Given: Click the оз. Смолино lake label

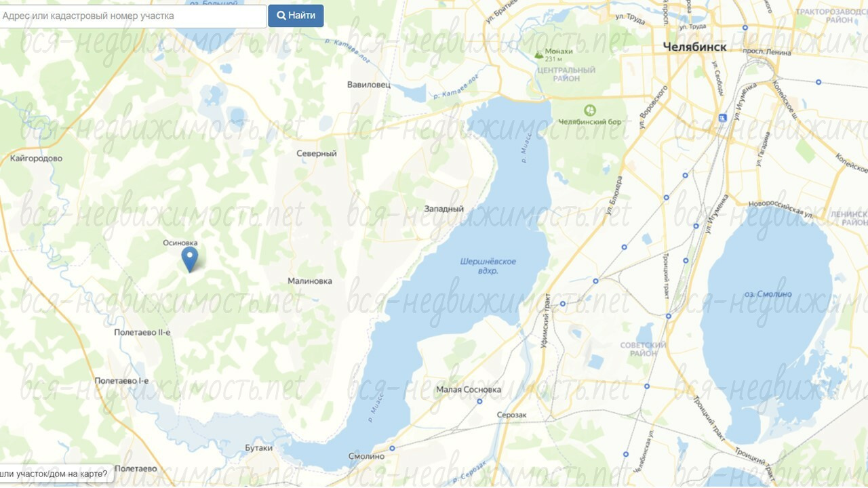Looking at the screenshot, I should tap(768, 294).
